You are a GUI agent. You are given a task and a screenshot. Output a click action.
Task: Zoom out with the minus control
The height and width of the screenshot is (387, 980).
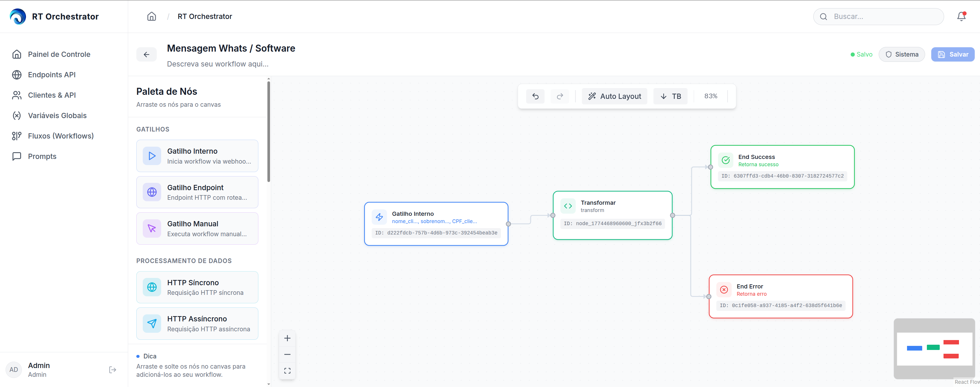(287, 354)
